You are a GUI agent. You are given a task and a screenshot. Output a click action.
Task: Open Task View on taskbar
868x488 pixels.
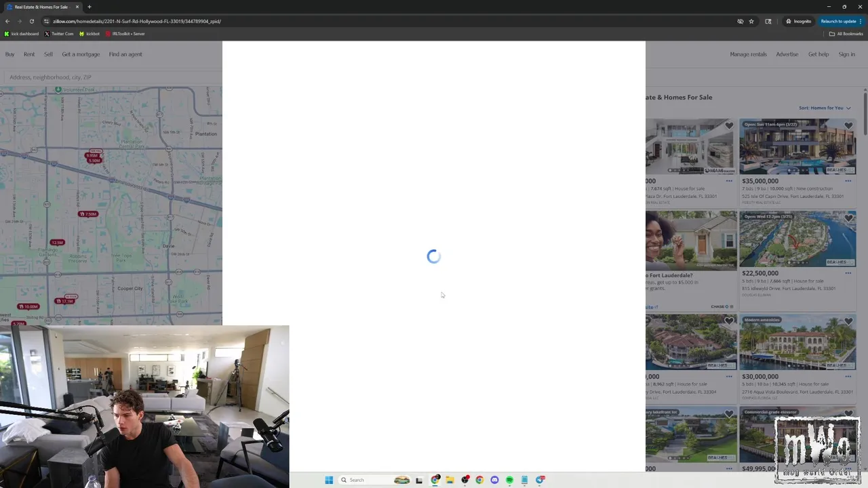coord(419,480)
